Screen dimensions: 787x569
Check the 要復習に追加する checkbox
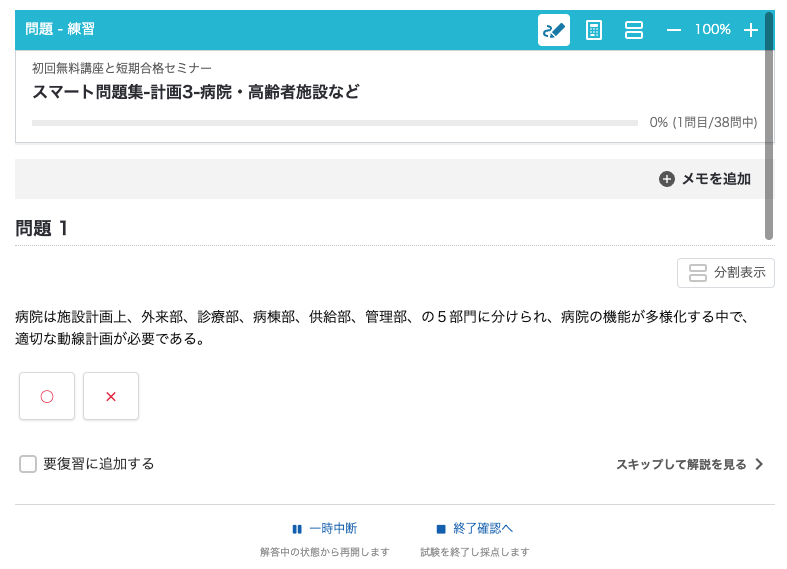pyautogui.click(x=28, y=464)
